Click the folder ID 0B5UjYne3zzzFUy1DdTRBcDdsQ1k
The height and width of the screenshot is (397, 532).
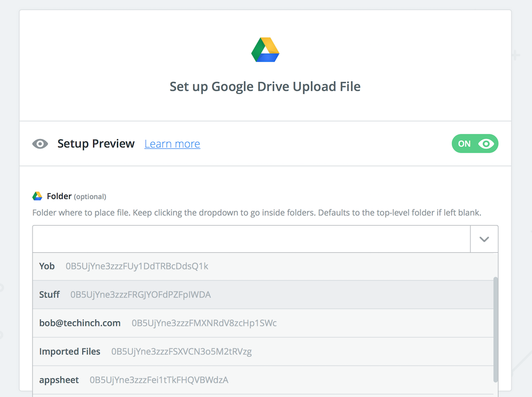[137, 267]
